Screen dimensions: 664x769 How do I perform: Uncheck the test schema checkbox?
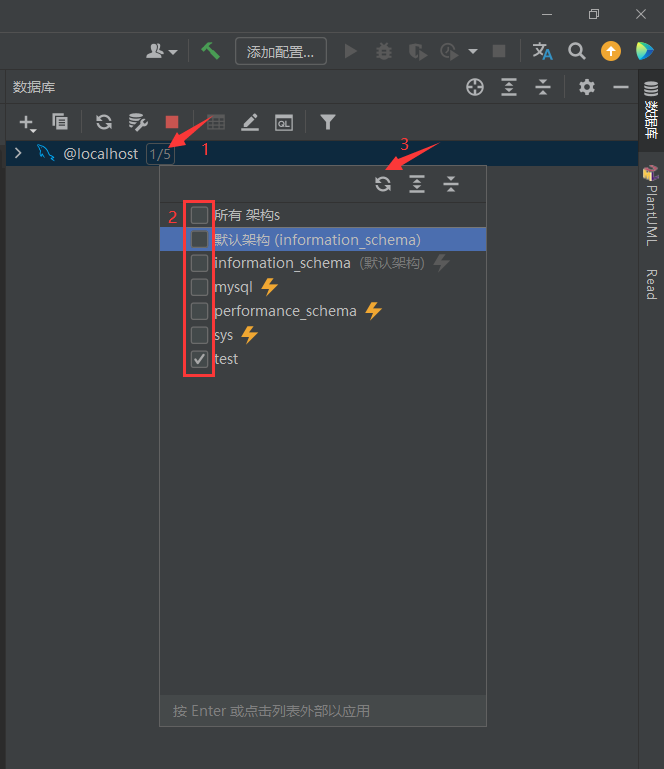point(200,359)
